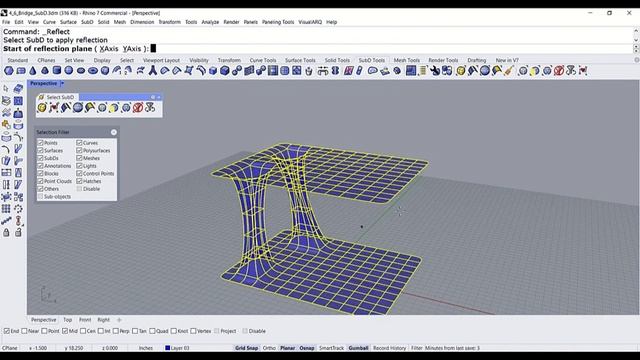Click the blue grid panel icon in toolbar

tap(411, 71)
